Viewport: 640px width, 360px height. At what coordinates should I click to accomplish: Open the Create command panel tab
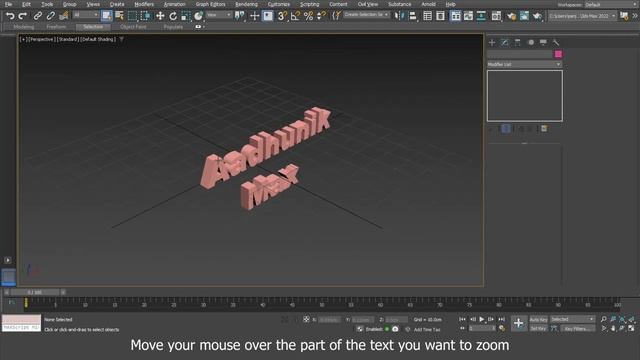492,42
